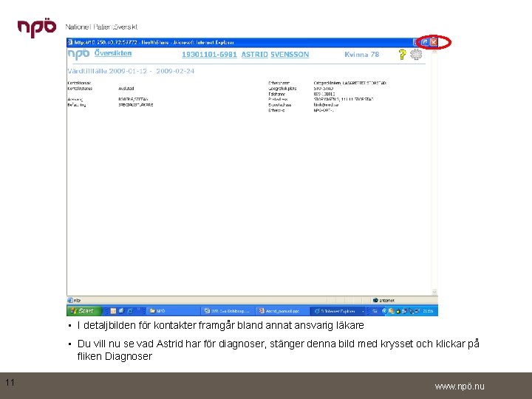
Task: Click the Internet zone indicator in status bar
Action: pos(383,300)
